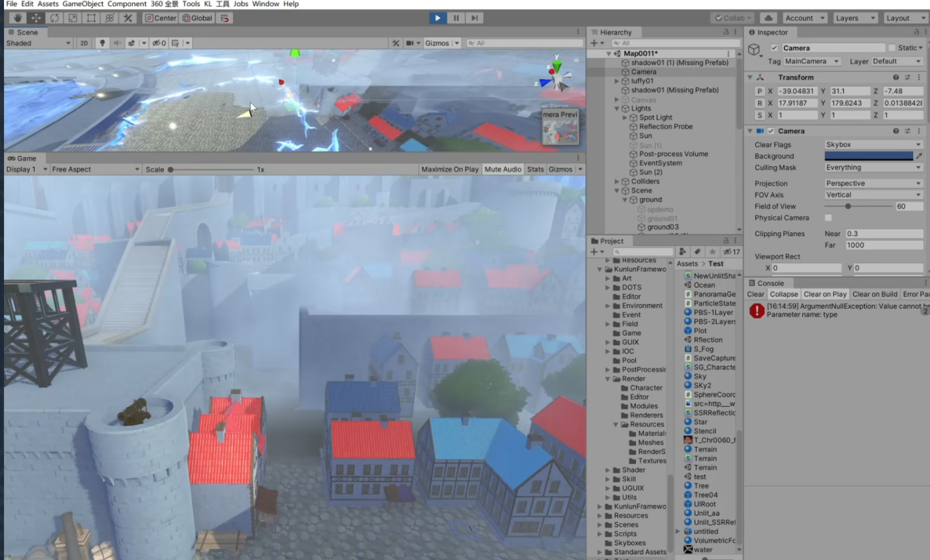Toggle scene lighting bulb icon
Screen dimensions: 930x560
click(102, 43)
